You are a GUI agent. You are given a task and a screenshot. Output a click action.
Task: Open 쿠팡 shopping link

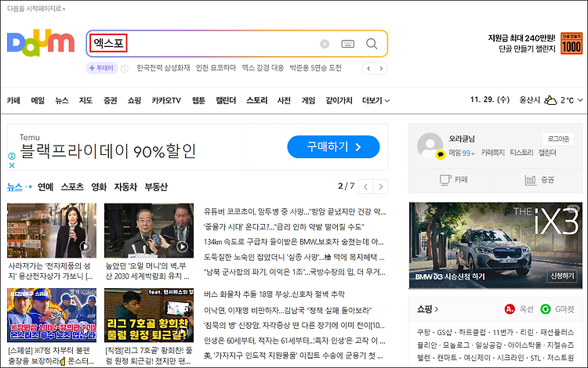[423, 332]
